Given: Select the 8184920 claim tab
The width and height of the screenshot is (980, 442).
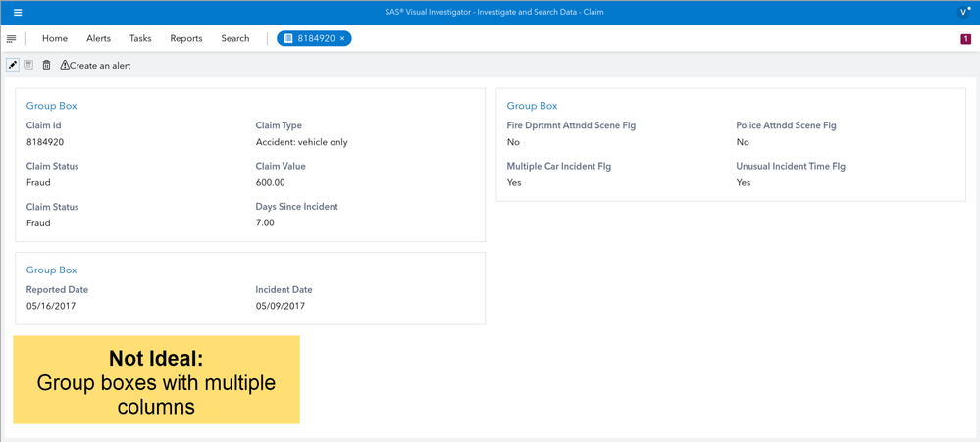Looking at the screenshot, I should [316, 39].
